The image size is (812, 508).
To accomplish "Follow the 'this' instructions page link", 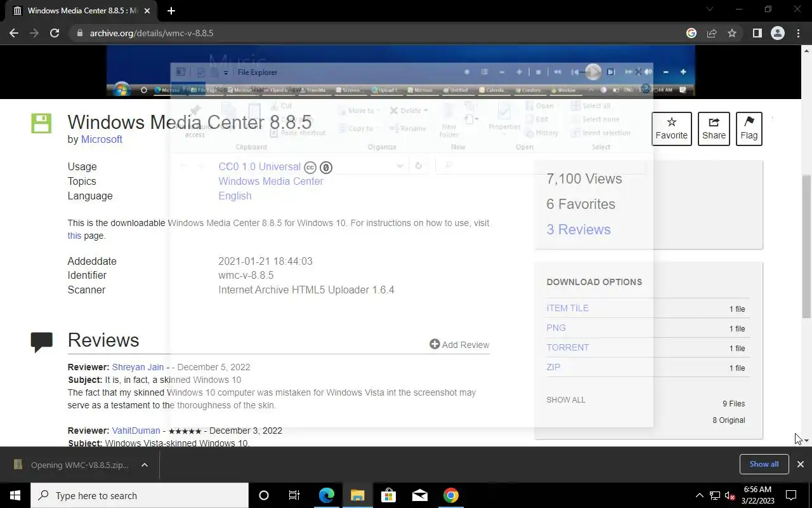I will point(74,236).
